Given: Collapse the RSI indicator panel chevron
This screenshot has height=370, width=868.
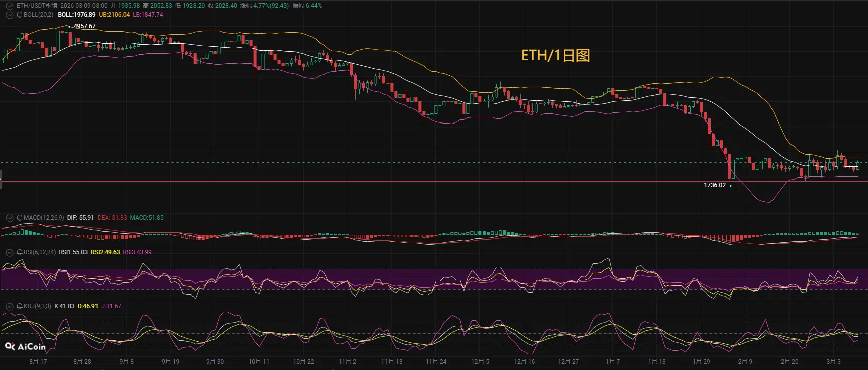Looking at the screenshot, I should click(9, 252).
